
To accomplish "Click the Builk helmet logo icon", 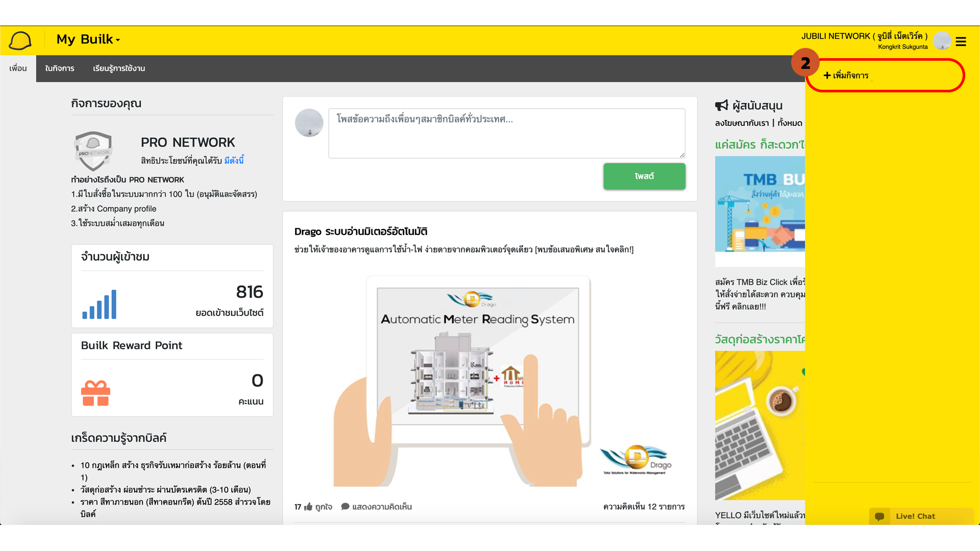I will click(x=20, y=40).
